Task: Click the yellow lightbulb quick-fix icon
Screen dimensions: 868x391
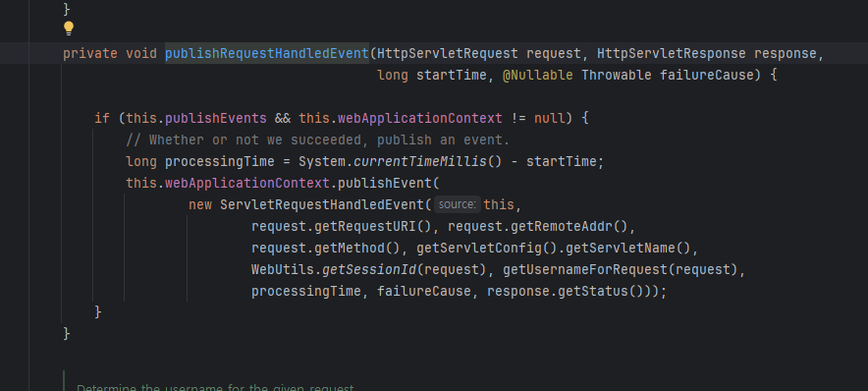Action: click(69, 28)
